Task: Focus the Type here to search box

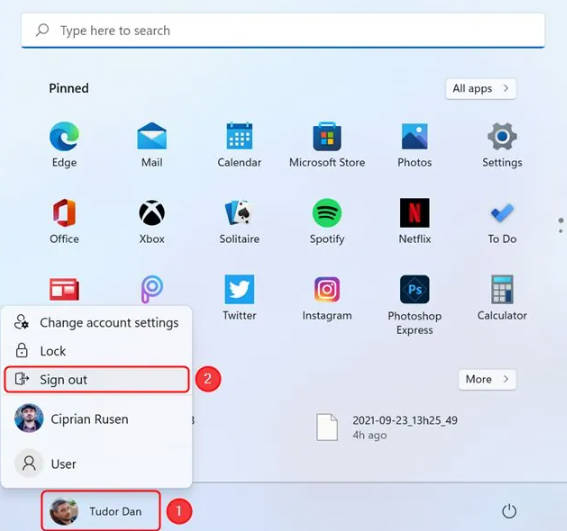Action: 283,30
